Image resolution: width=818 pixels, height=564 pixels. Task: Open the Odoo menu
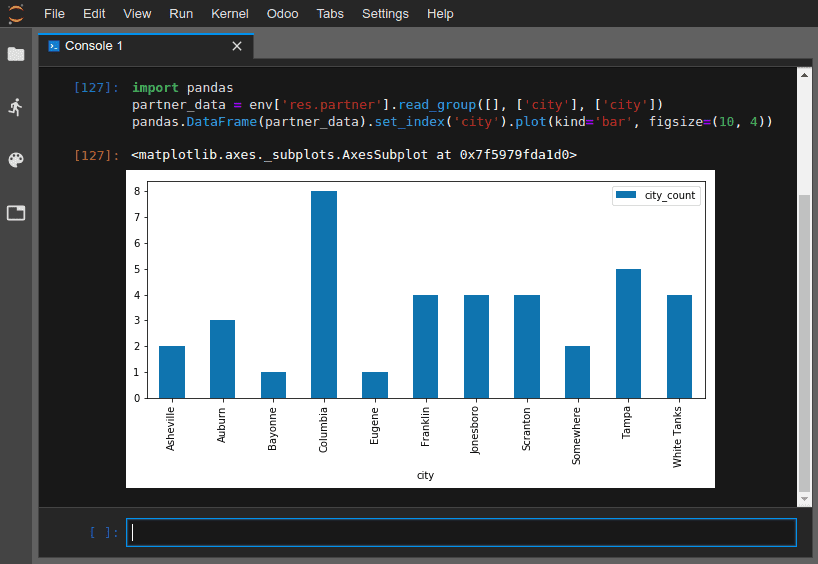tap(283, 14)
